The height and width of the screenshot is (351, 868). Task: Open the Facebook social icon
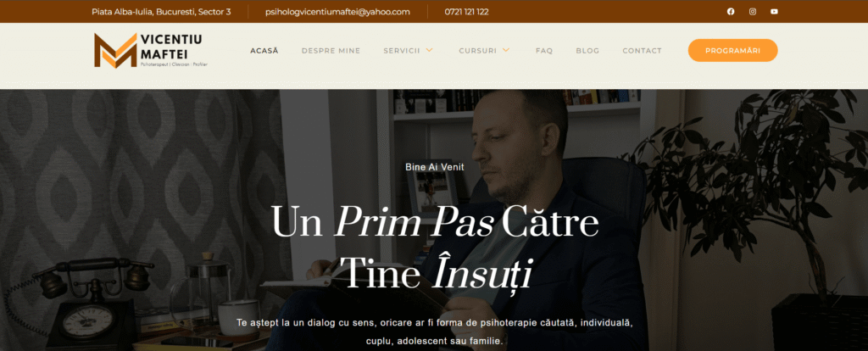click(x=731, y=12)
